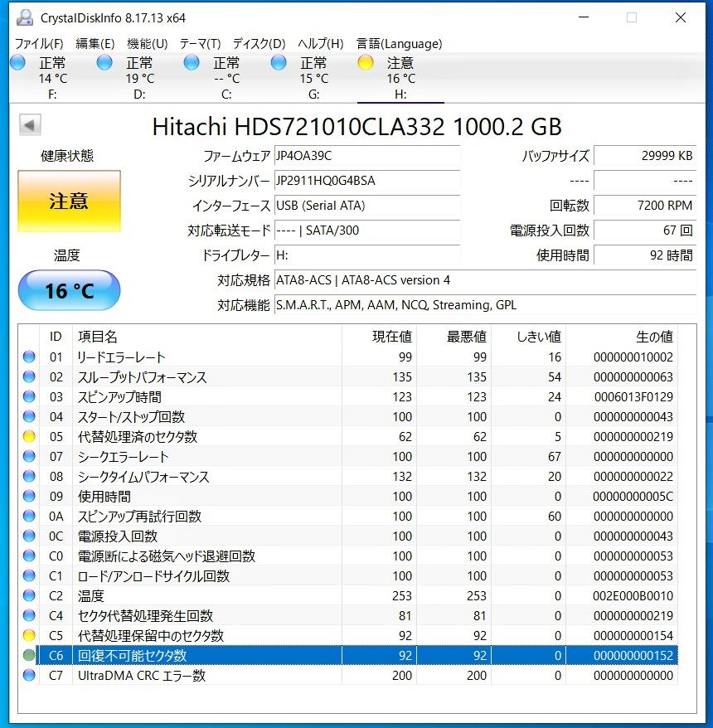Screen dimensions: 713x728
Task: Click the interface field USB (Serial ATA)
Action: coord(367,205)
